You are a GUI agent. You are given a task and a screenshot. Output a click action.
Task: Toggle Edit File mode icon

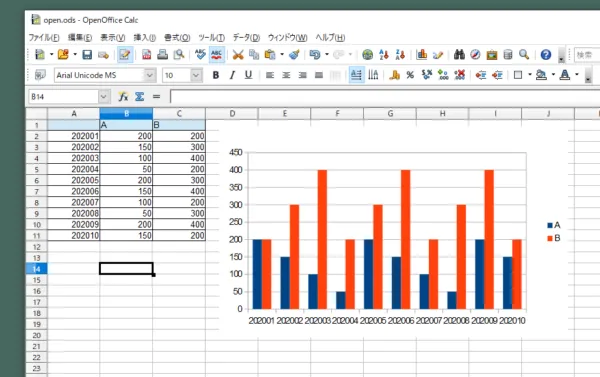(x=125, y=55)
